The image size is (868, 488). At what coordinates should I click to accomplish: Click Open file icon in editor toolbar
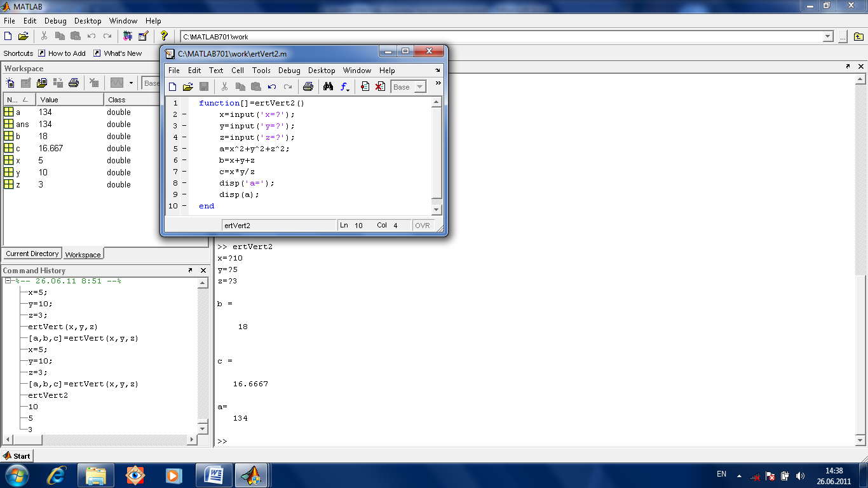coord(188,87)
